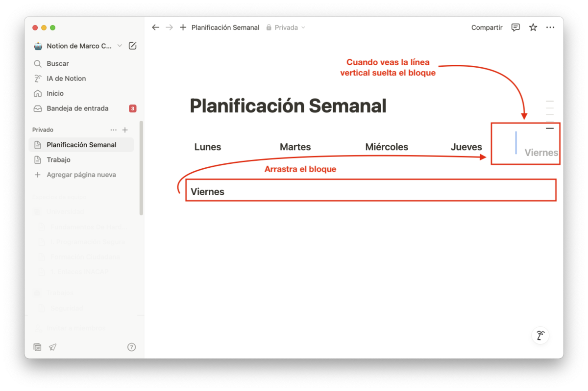The width and height of the screenshot is (588, 391).
Task: Open the help question mark icon
Action: (x=131, y=347)
